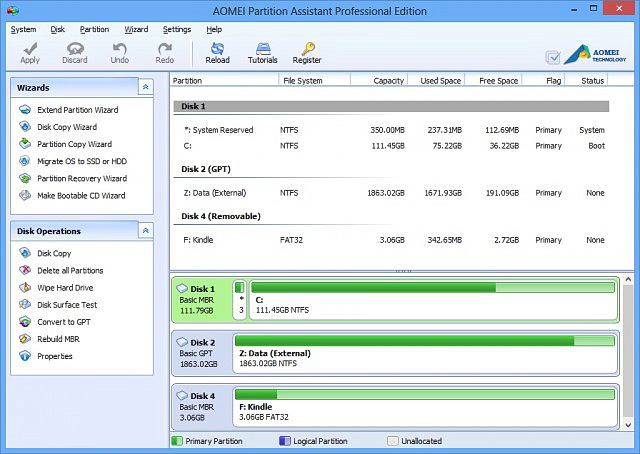Click the Extend Partition Wizard icon
Image resolution: width=640 pixels, height=454 pixels.
coord(25,109)
